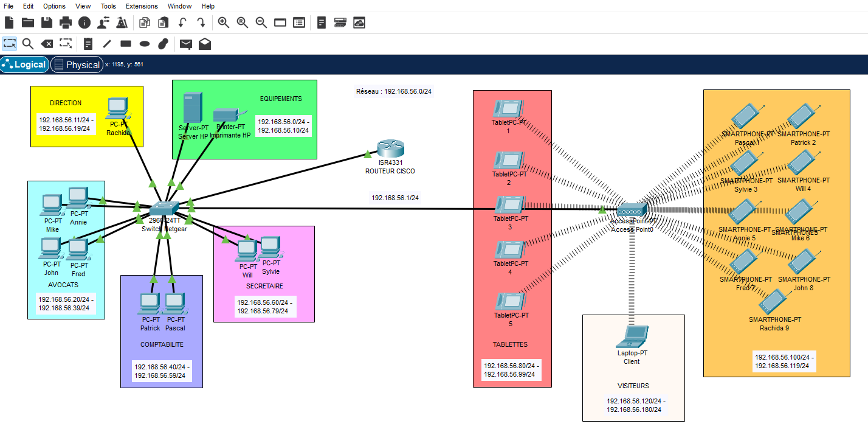868x432 pixels.
Task: Open the Extensions menu
Action: point(142,6)
